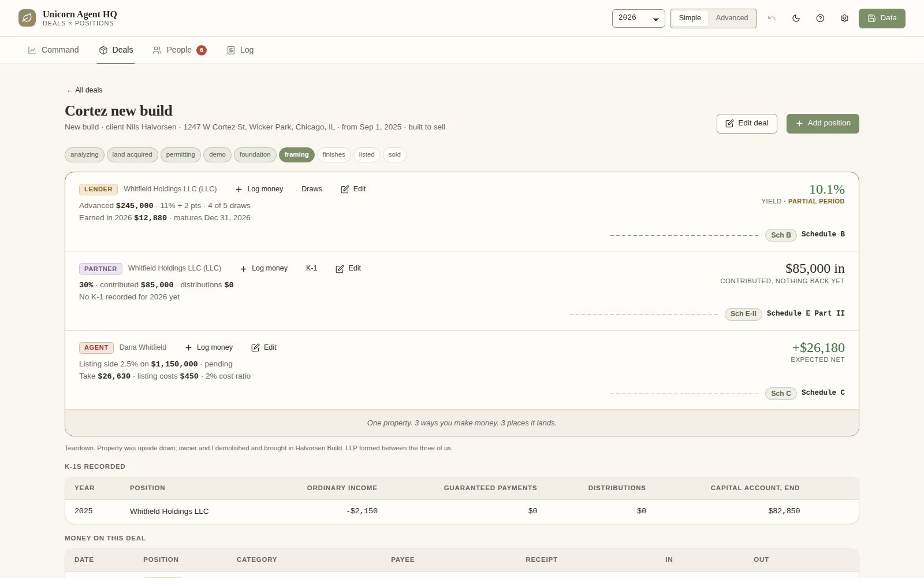Click the LENDER position badge
The image size is (924, 578).
click(x=98, y=189)
